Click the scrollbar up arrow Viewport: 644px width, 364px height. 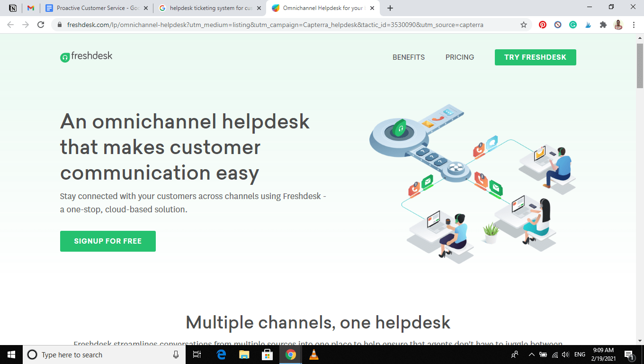click(x=640, y=39)
